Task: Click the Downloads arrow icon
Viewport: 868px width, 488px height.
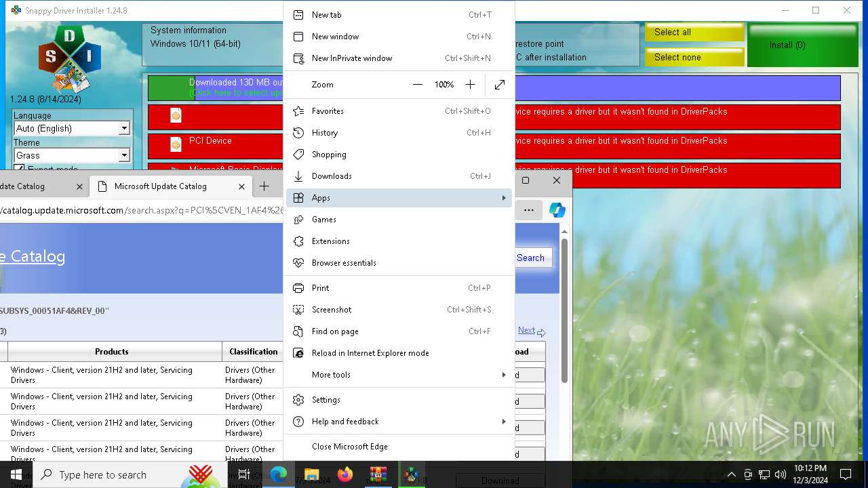Action: click(x=298, y=176)
